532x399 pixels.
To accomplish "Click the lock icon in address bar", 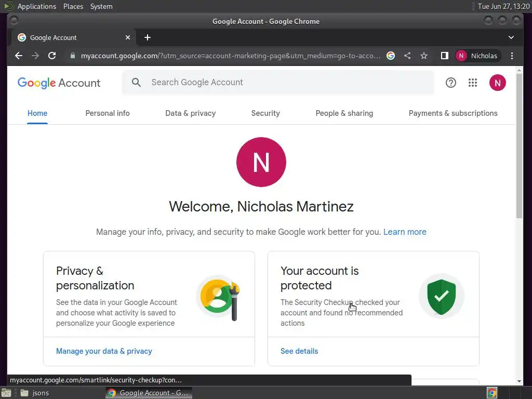I will (x=73, y=56).
